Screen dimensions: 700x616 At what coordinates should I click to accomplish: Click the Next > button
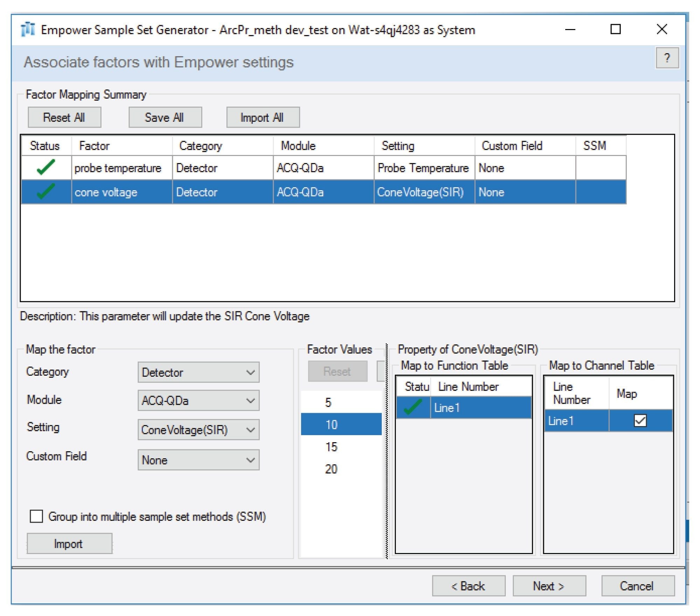549,586
